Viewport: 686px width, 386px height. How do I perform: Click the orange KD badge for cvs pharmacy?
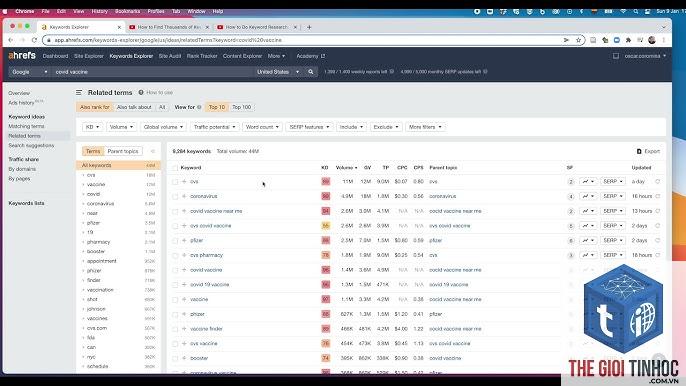[326, 255]
